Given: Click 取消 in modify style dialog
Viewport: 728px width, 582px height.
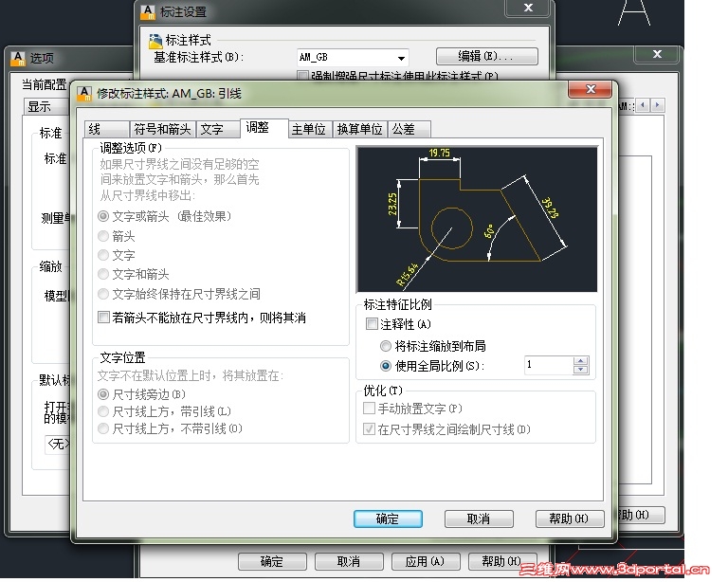Looking at the screenshot, I should pos(479,518).
